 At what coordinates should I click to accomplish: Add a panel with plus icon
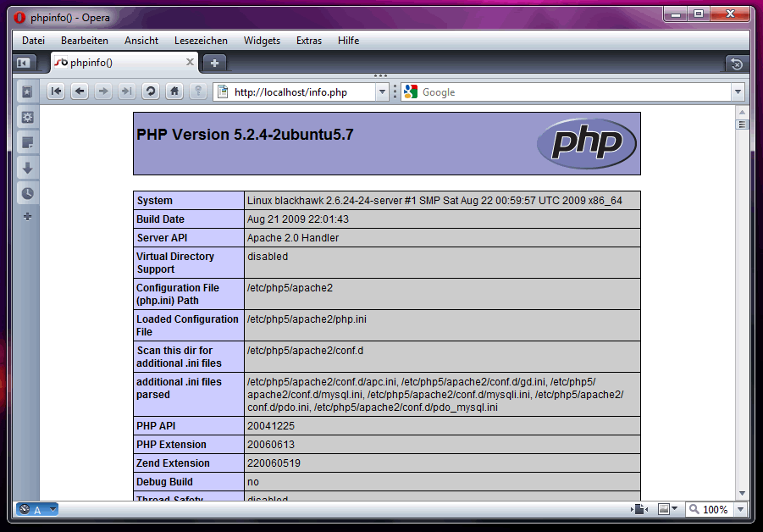(x=27, y=217)
